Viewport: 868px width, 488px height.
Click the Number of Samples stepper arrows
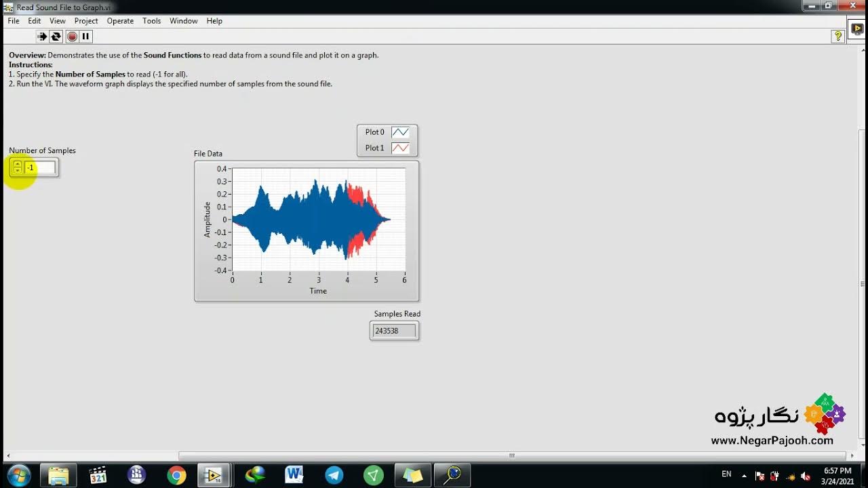click(x=18, y=167)
